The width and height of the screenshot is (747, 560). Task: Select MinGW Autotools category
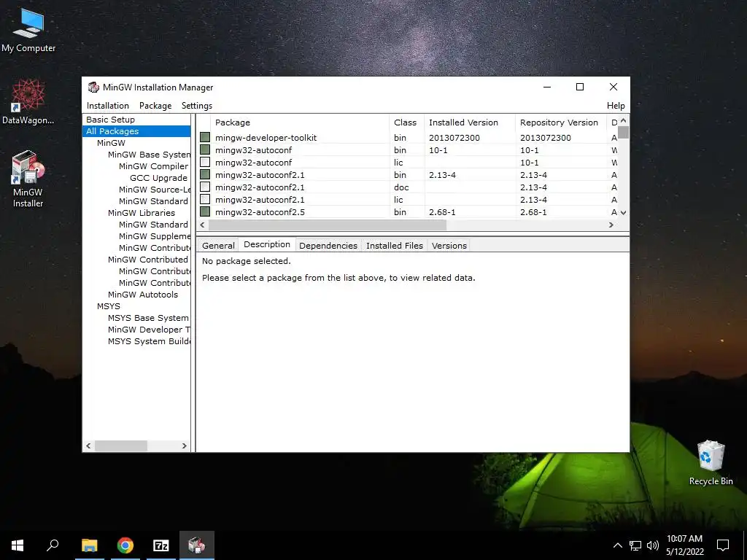pyautogui.click(x=143, y=295)
